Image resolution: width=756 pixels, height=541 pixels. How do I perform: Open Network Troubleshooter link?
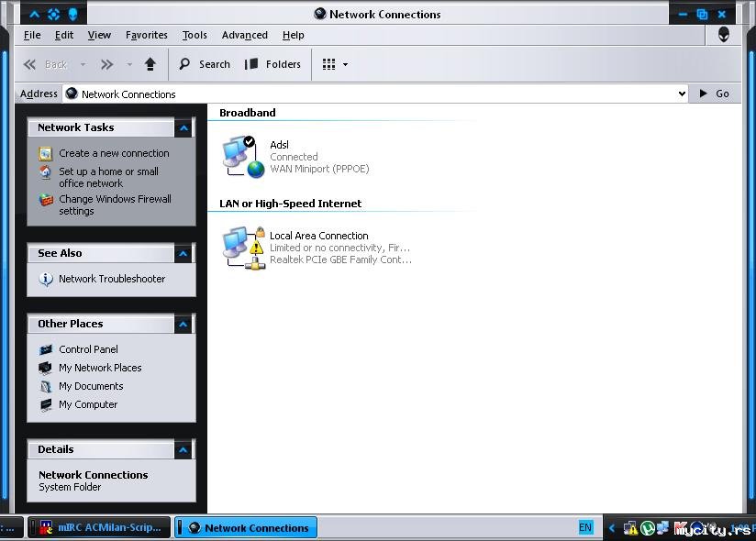tap(112, 279)
